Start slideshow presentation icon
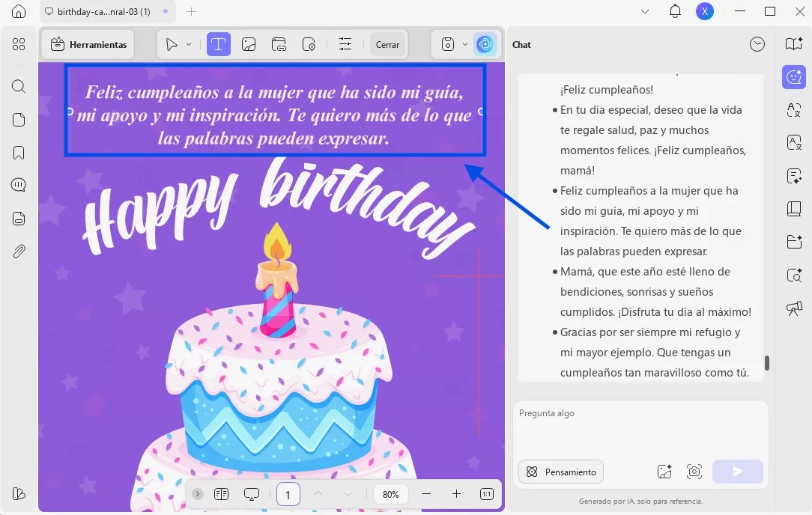Viewport: 812px width, 515px height. (251, 494)
